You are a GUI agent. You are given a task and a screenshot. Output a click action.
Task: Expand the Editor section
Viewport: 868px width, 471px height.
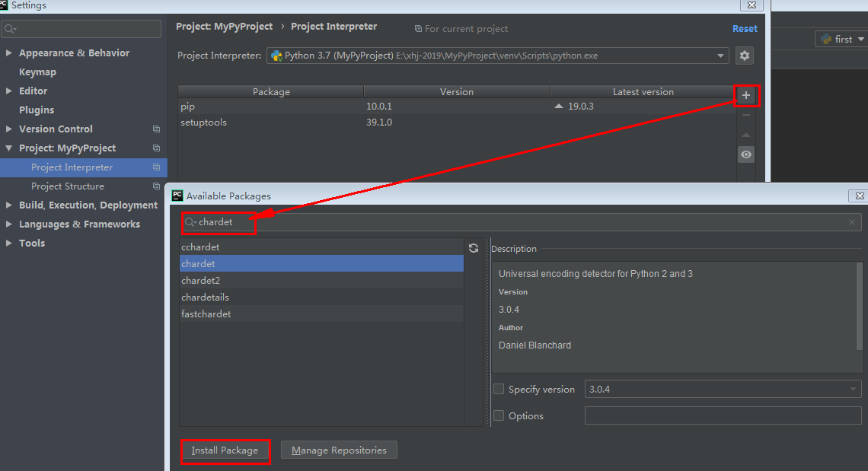(x=9, y=91)
